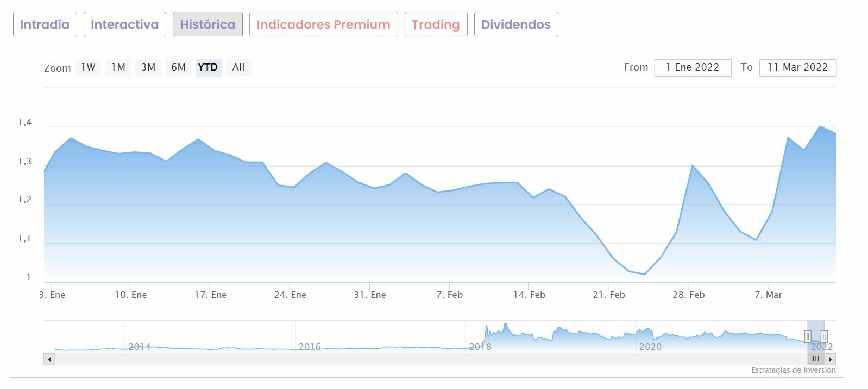Click the navigator scrollbar left arrow
This screenshot has height=389, width=868.
point(49,359)
